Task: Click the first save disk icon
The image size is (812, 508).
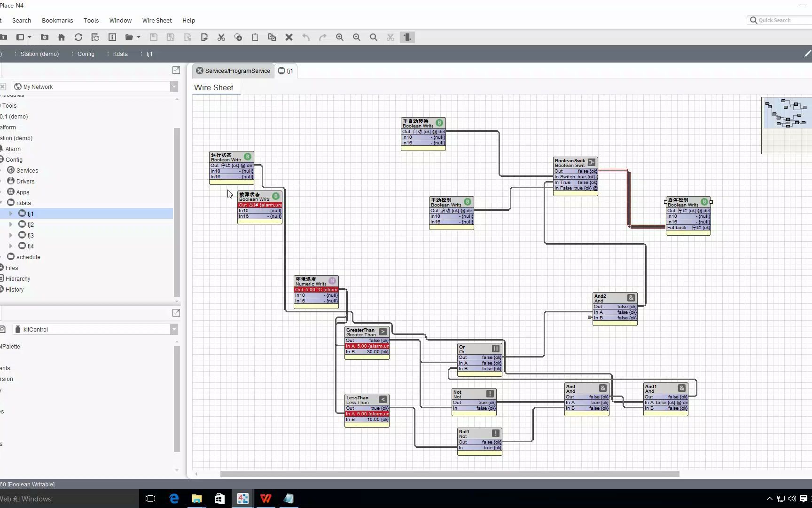Action: coord(154,37)
